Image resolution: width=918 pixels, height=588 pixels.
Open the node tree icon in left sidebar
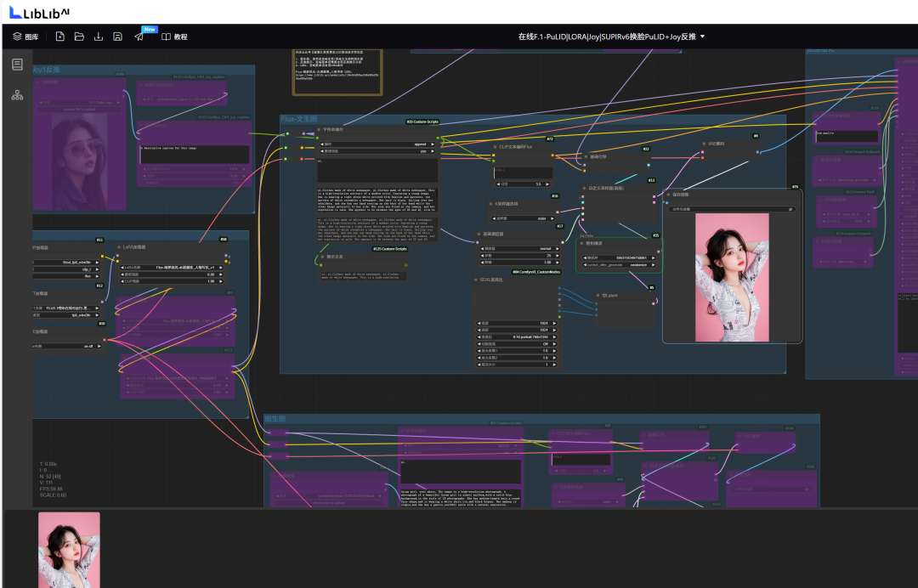(17, 95)
